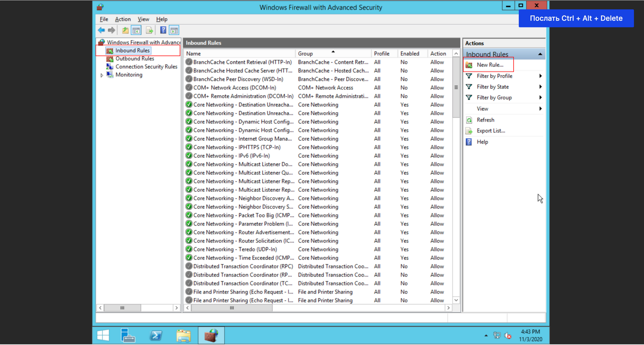The width and height of the screenshot is (644, 345).
Task: Select Inbound Rules in the tree
Action: pyautogui.click(x=132, y=51)
